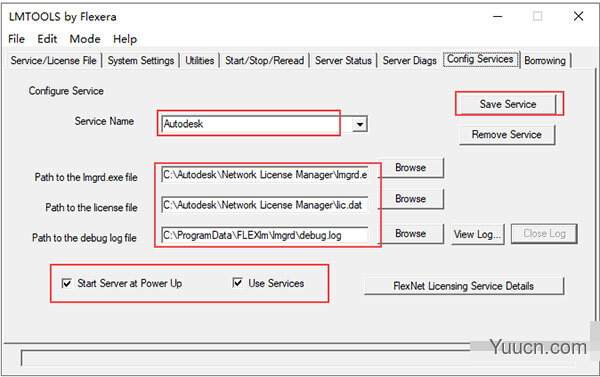Click the lmgrd.exe path input field
Screen dimensions: 600x377
pos(265,175)
